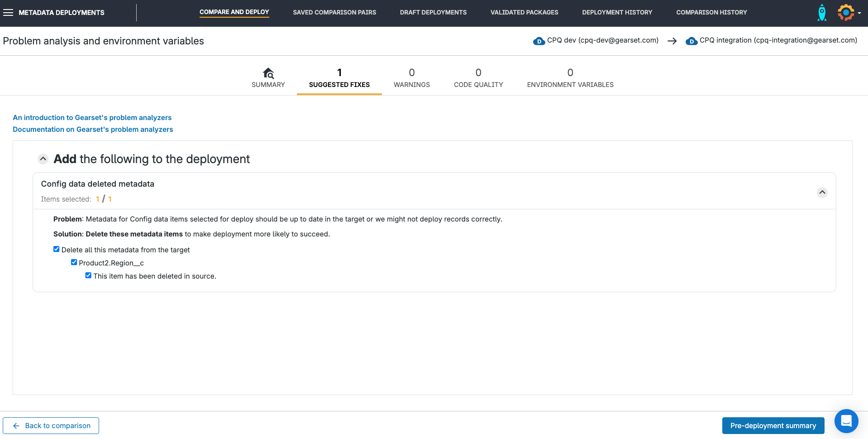
Task: Collapse the Config data deleted metadata panel
Action: point(822,193)
